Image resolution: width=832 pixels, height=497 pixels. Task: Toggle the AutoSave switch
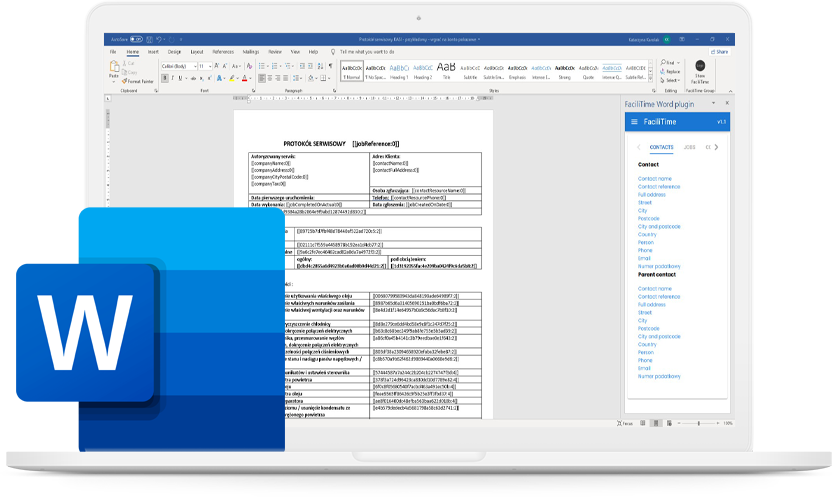(136, 39)
